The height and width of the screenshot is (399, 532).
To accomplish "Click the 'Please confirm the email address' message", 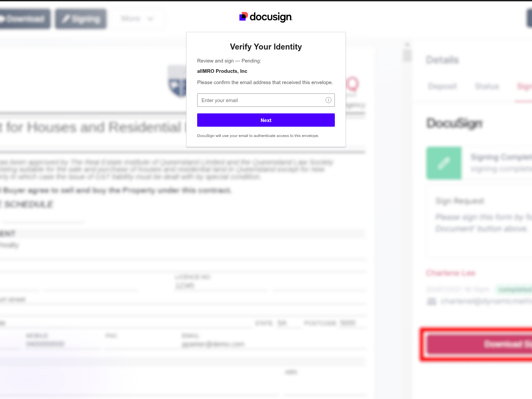I will [x=265, y=82].
